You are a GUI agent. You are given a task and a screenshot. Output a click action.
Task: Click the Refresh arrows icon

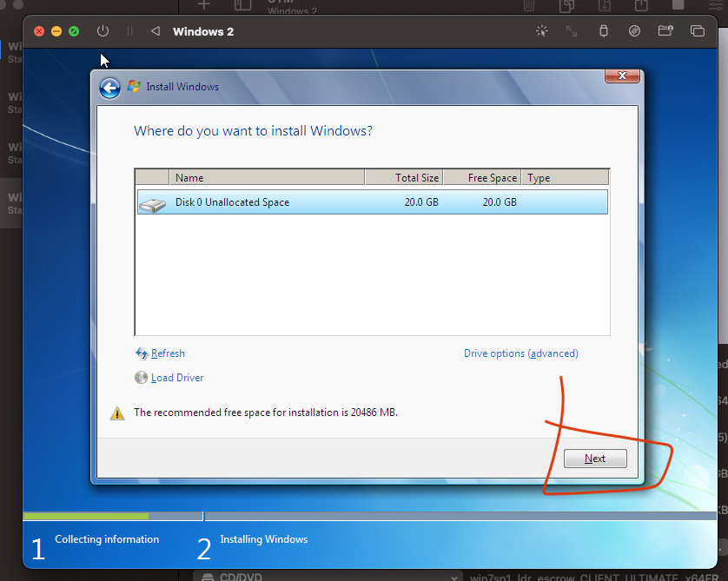142,353
